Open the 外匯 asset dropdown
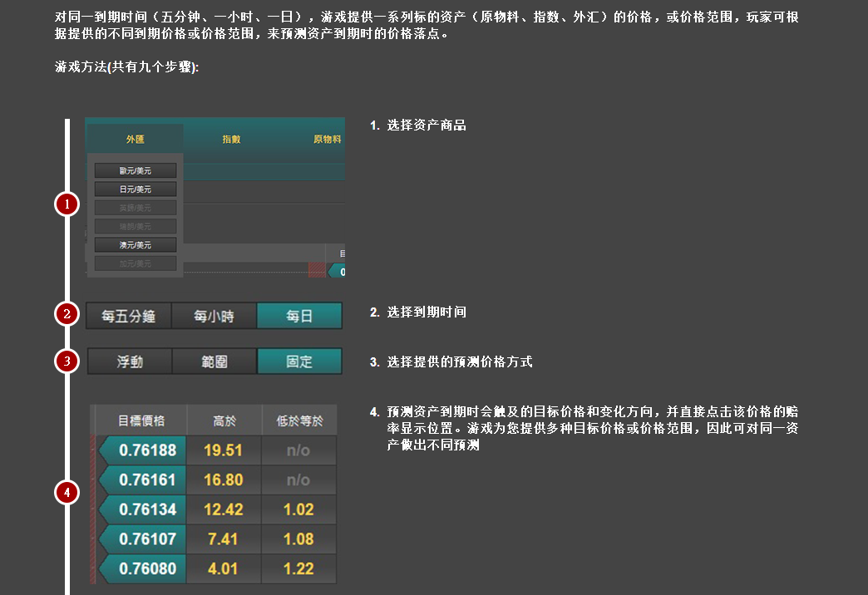Image resolution: width=868 pixels, height=595 pixels. 135,139
